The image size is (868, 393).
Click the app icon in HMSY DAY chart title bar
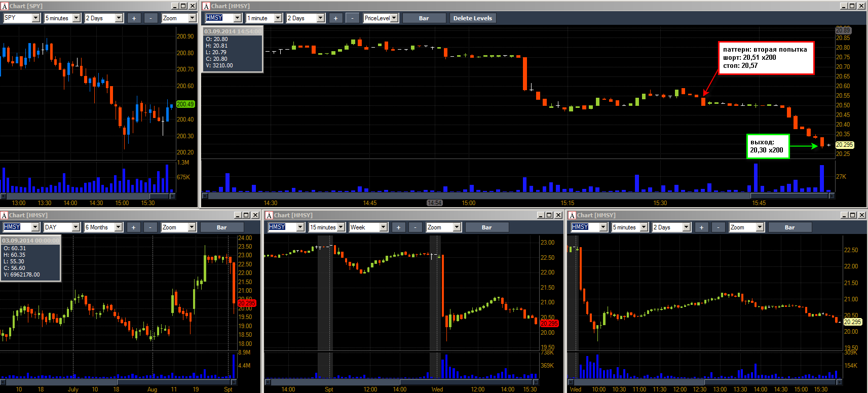pyautogui.click(x=4, y=215)
